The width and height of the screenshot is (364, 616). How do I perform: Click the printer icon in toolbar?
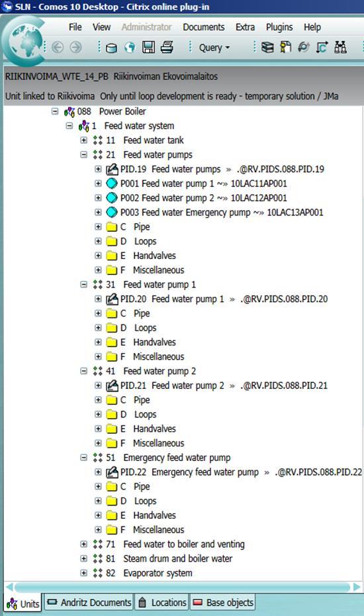[x=167, y=47]
